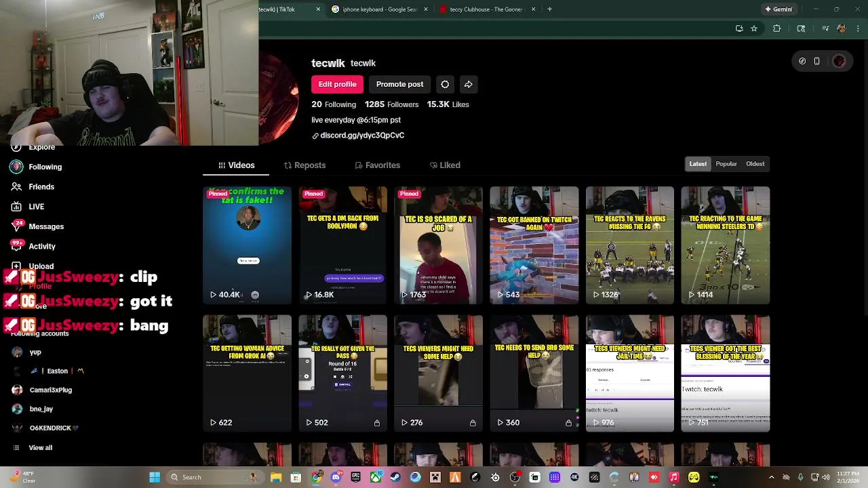Open new browser tab with plus
This screenshot has height=488, width=868.
point(549,9)
